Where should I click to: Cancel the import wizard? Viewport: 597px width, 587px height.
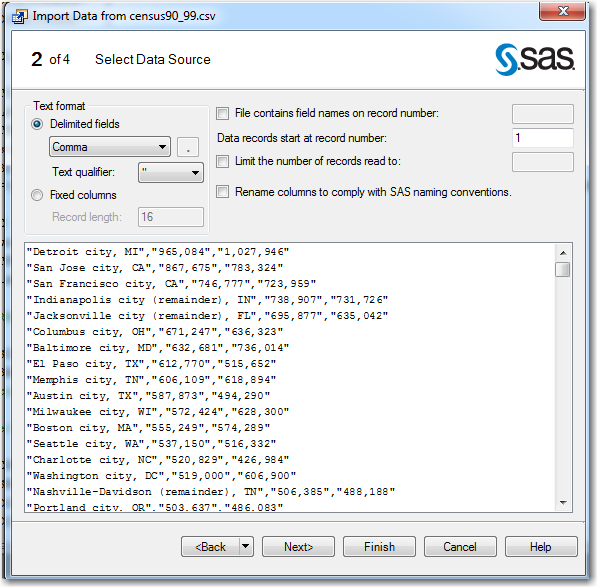460,547
